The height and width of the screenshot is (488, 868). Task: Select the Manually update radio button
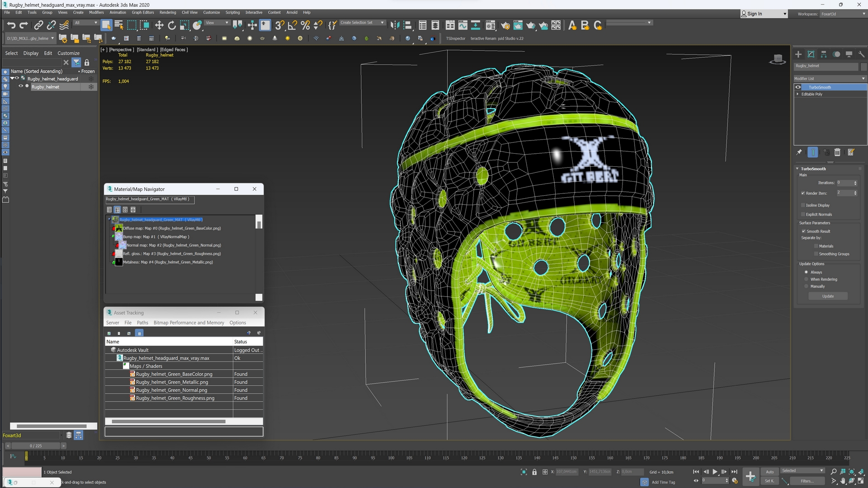[x=806, y=286]
